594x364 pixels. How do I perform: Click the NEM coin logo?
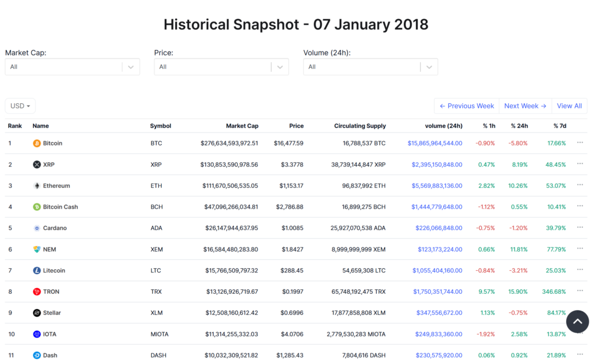pos(37,249)
